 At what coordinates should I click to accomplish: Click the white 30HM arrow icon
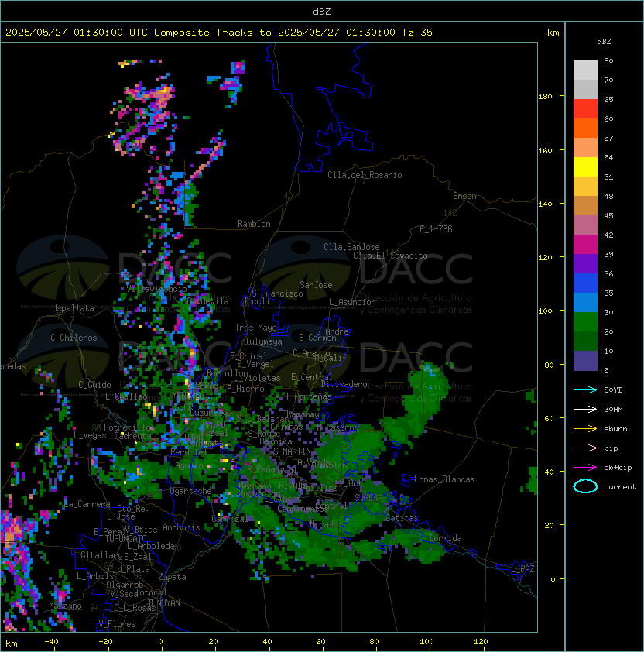click(585, 409)
